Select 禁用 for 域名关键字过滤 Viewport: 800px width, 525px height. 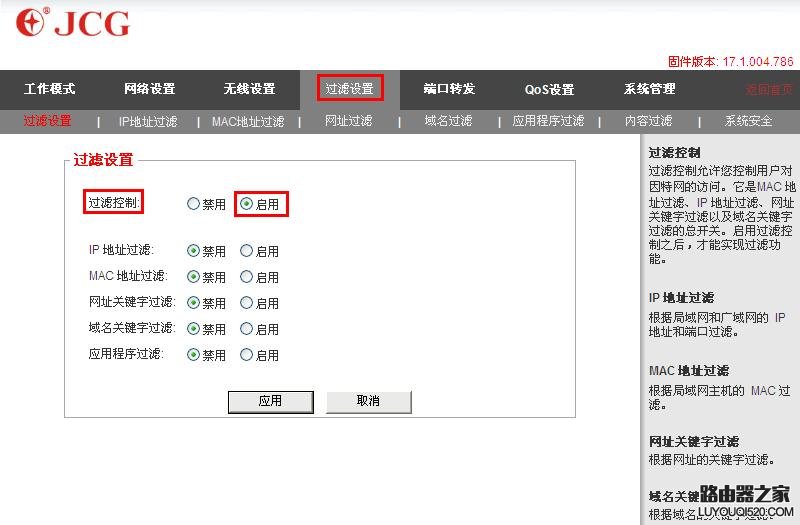click(x=193, y=329)
